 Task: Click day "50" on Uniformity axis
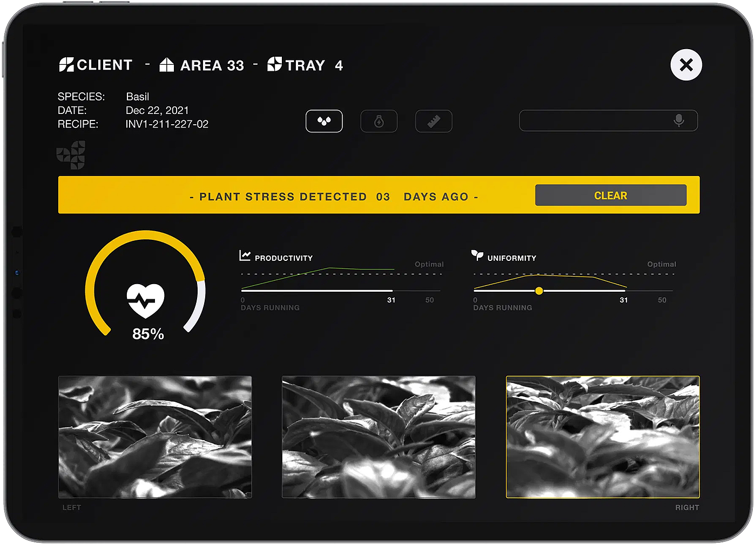click(x=662, y=300)
